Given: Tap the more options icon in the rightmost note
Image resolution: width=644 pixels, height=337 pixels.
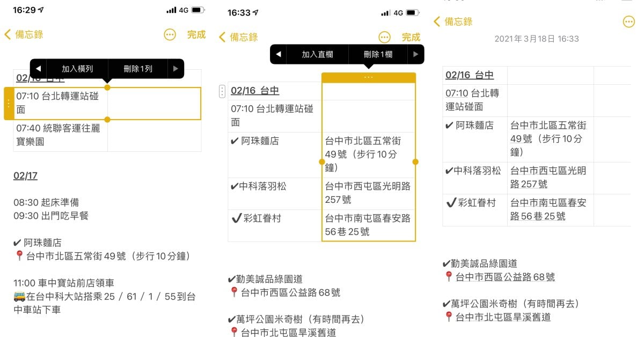Looking at the screenshot, I should click(628, 21).
